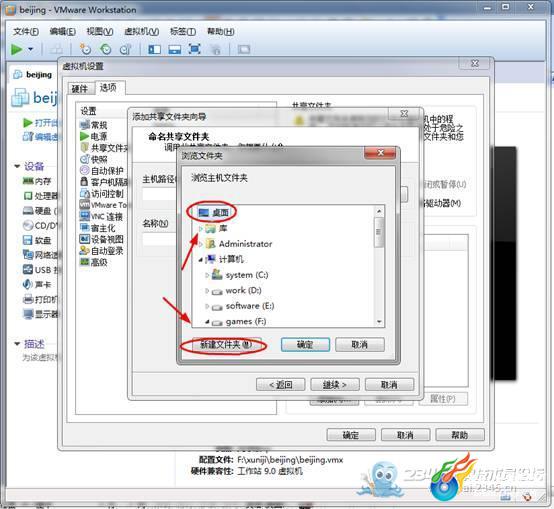554x509 pixels.
Task: Expand the 库 tree node
Action: click(x=200, y=229)
